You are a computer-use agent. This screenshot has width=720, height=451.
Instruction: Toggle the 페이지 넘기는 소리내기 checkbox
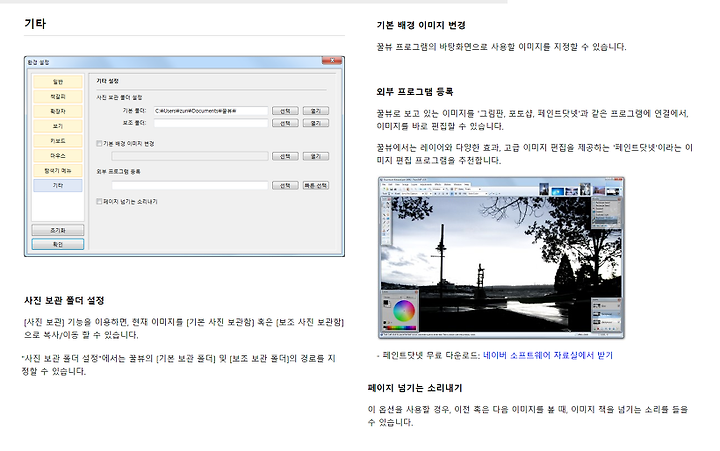pyautogui.click(x=99, y=201)
